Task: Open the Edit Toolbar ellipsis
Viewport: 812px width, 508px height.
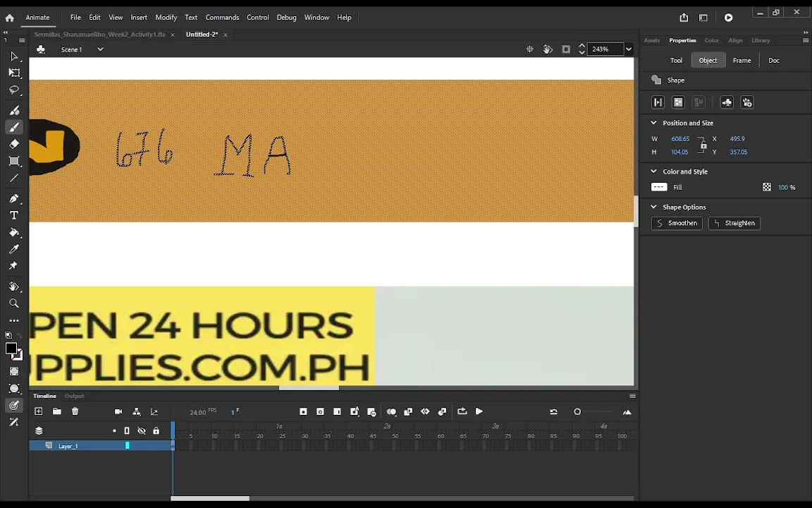Action: tap(14, 321)
